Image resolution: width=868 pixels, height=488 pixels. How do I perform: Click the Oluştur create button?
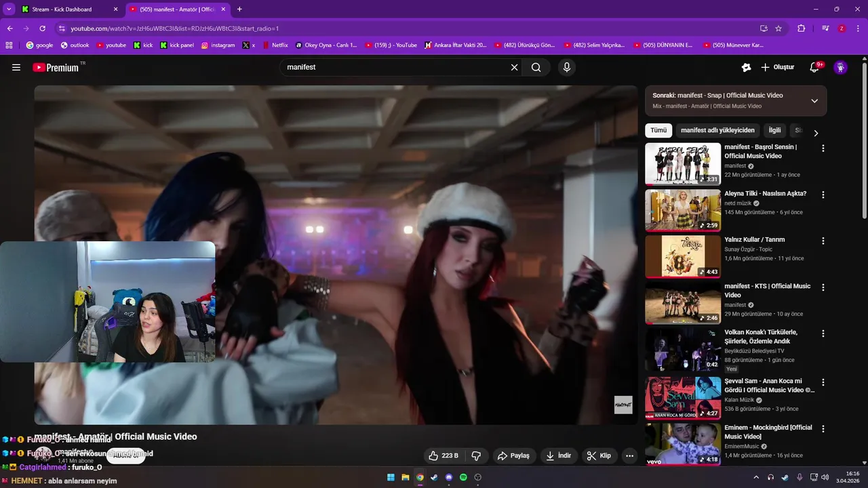(x=777, y=67)
